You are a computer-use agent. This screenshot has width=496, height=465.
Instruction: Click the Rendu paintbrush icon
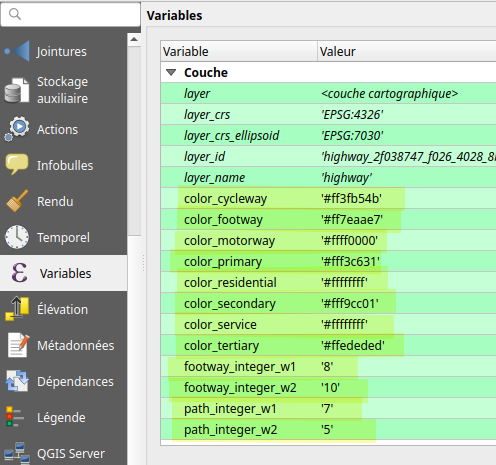(17, 201)
